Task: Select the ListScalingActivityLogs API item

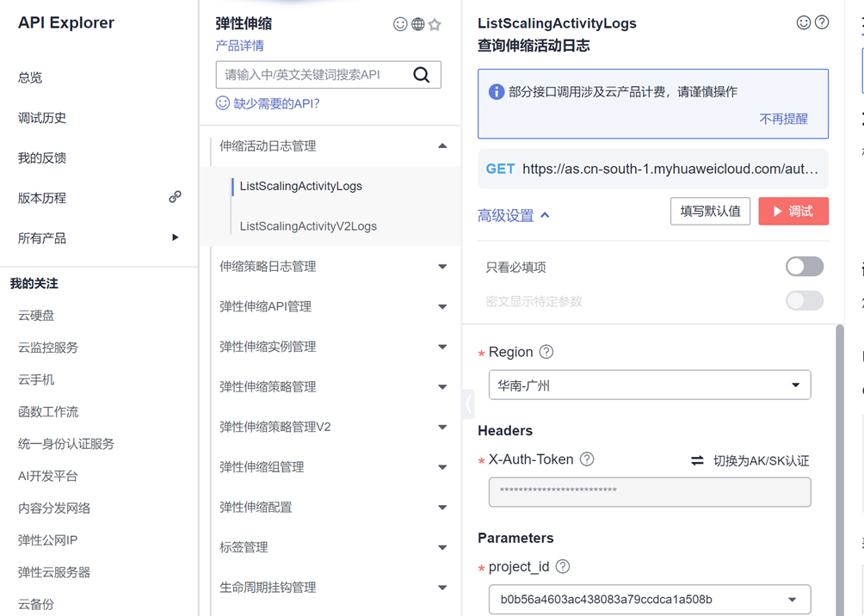Action: (301, 186)
